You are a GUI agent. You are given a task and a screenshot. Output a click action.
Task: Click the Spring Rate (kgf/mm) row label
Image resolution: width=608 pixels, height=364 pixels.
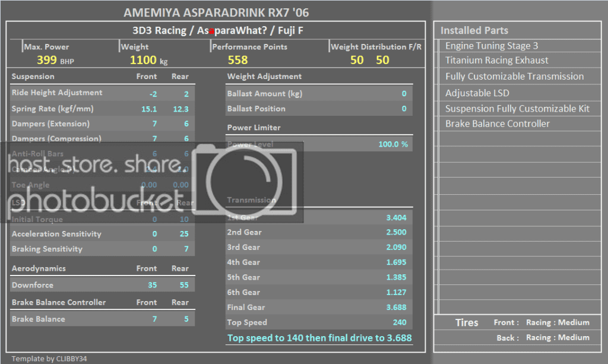tap(52, 109)
